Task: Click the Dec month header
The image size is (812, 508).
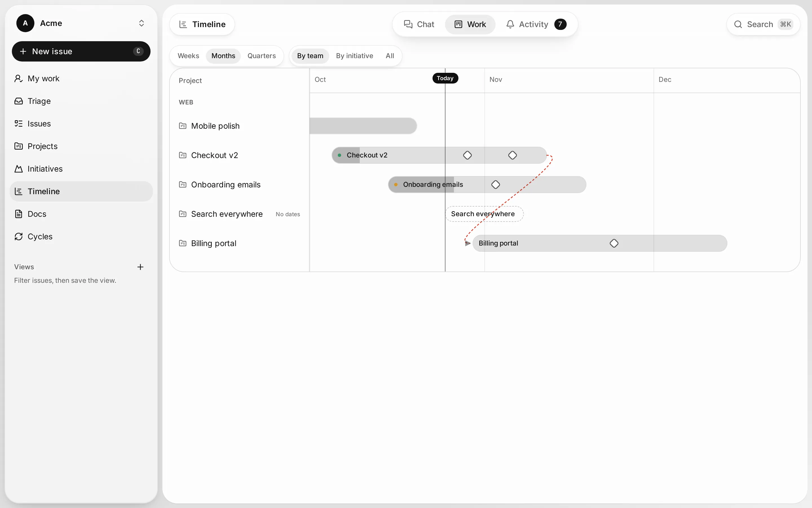Action: click(665, 80)
